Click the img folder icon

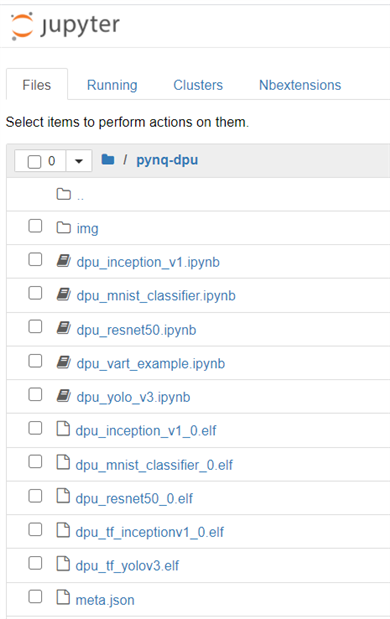[64, 228]
